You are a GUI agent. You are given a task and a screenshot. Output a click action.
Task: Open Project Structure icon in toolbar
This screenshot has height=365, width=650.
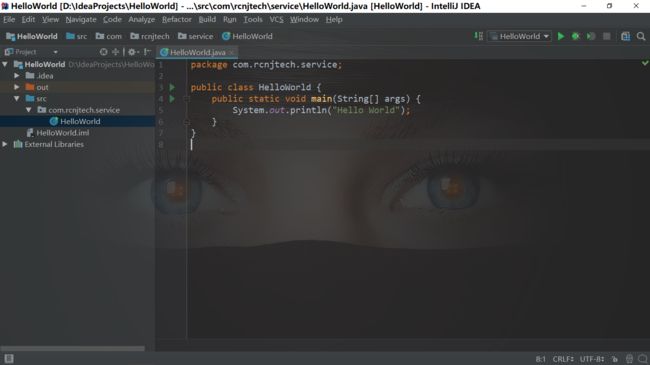click(x=626, y=36)
